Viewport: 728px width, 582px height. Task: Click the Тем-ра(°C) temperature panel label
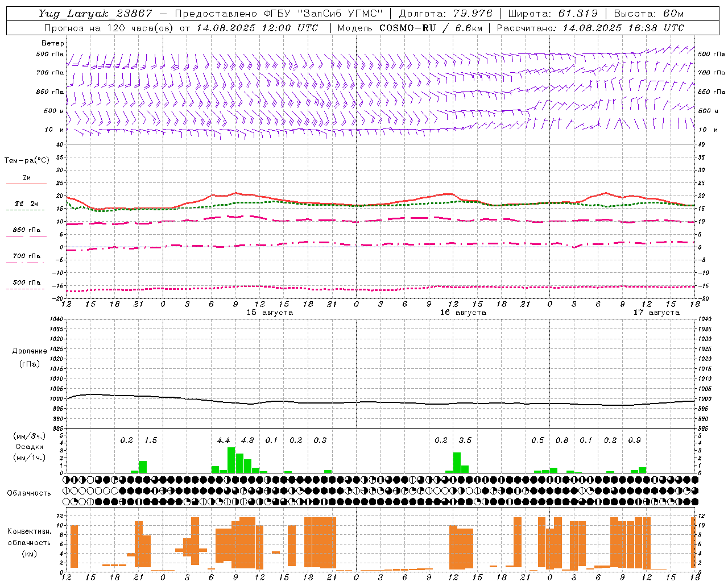click(27, 161)
